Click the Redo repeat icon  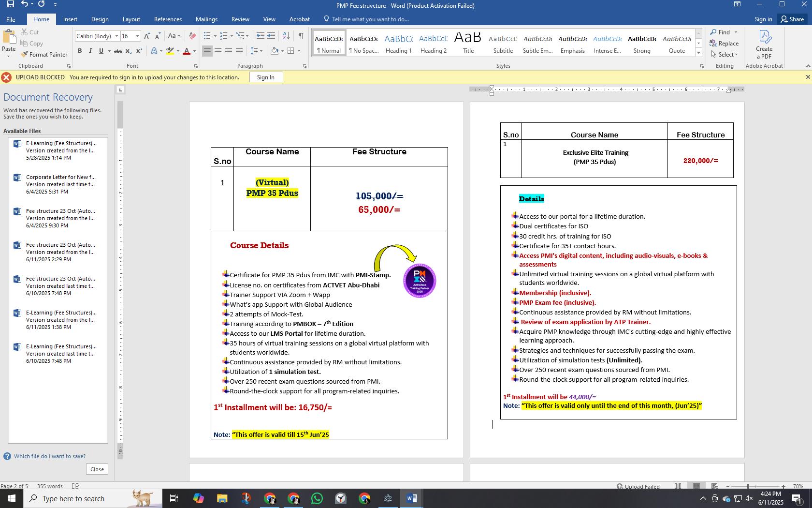42,4
